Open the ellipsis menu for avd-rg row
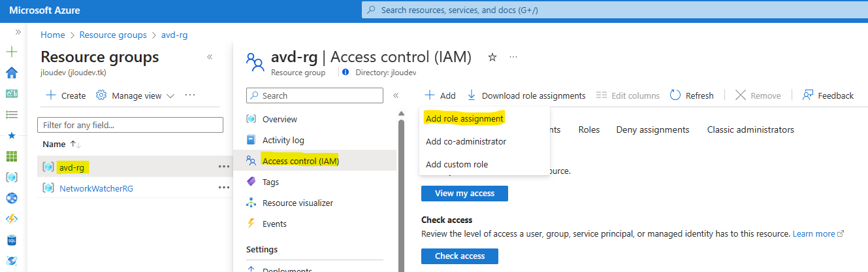The width and height of the screenshot is (868, 272). pos(224,167)
